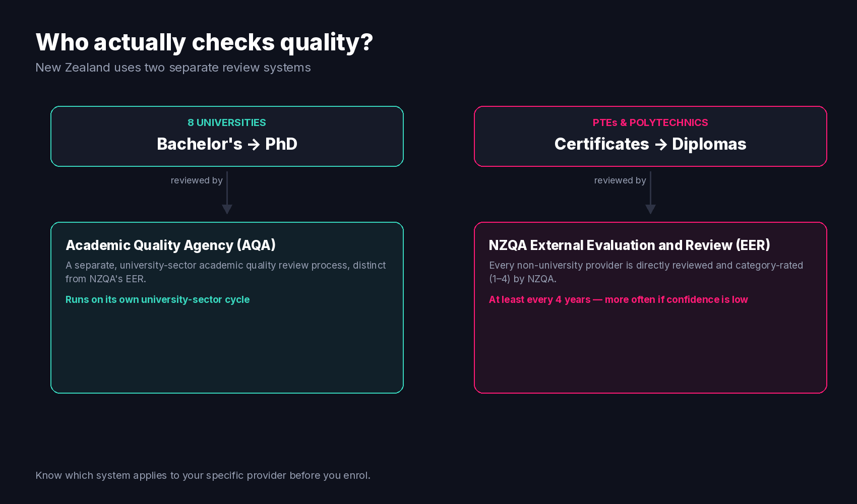Select subtitle 'New Zealand uses two separate review systems'
Image resolution: width=857 pixels, height=504 pixels.
point(173,68)
